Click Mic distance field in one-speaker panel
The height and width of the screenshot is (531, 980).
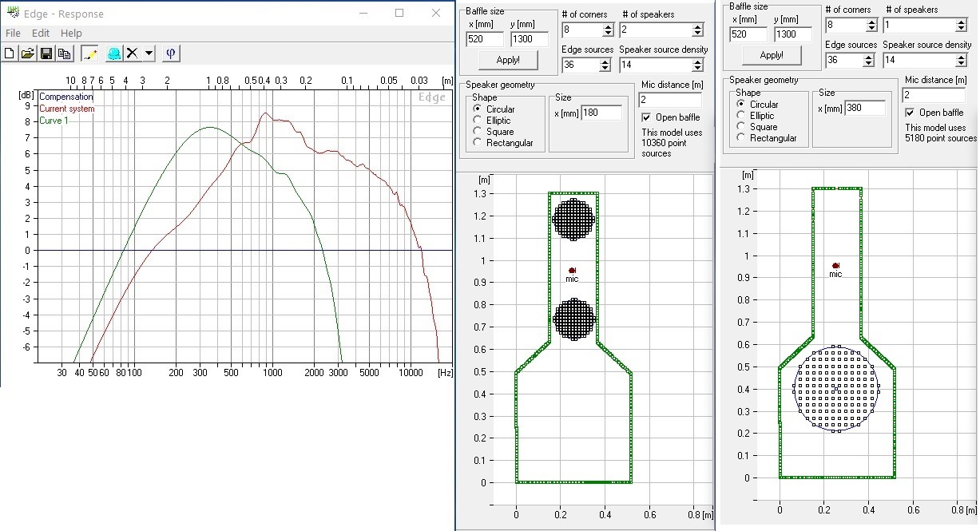(x=934, y=95)
